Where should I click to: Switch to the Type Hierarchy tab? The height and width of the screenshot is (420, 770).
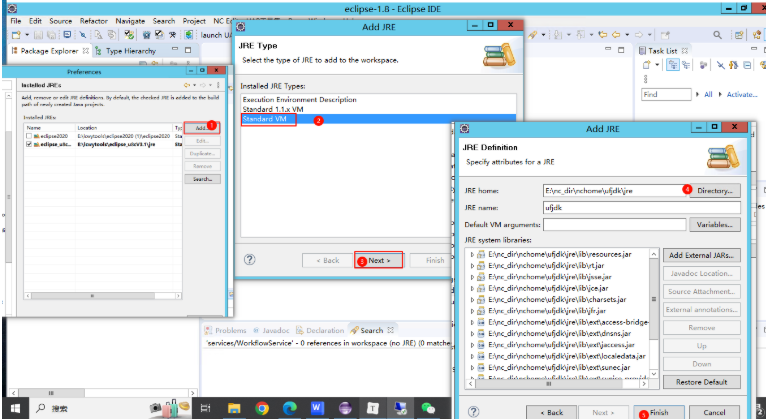(126, 51)
